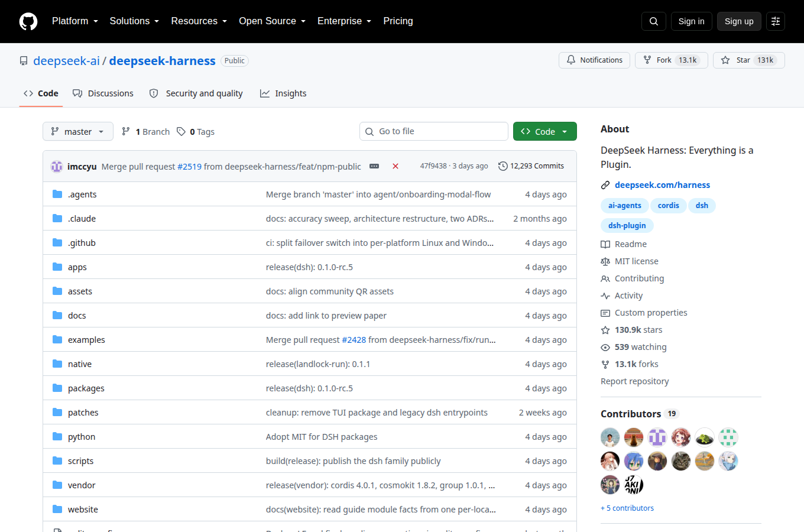Viewport: 804px width, 532px height.
Task: Open the .agents folder icon
Action: pos(57,194)
